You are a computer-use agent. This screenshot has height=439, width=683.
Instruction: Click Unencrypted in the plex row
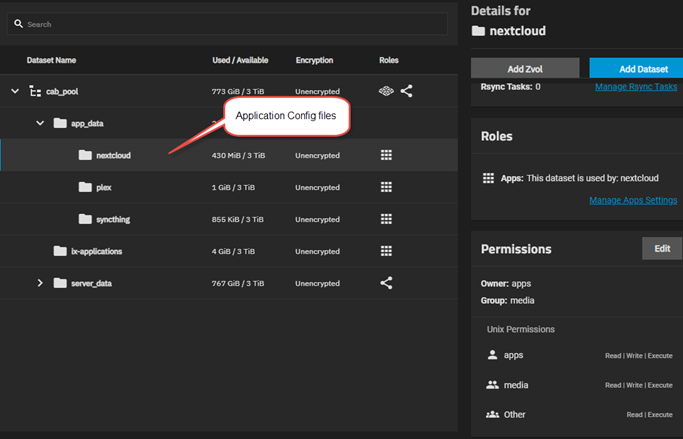click(317, 188)
